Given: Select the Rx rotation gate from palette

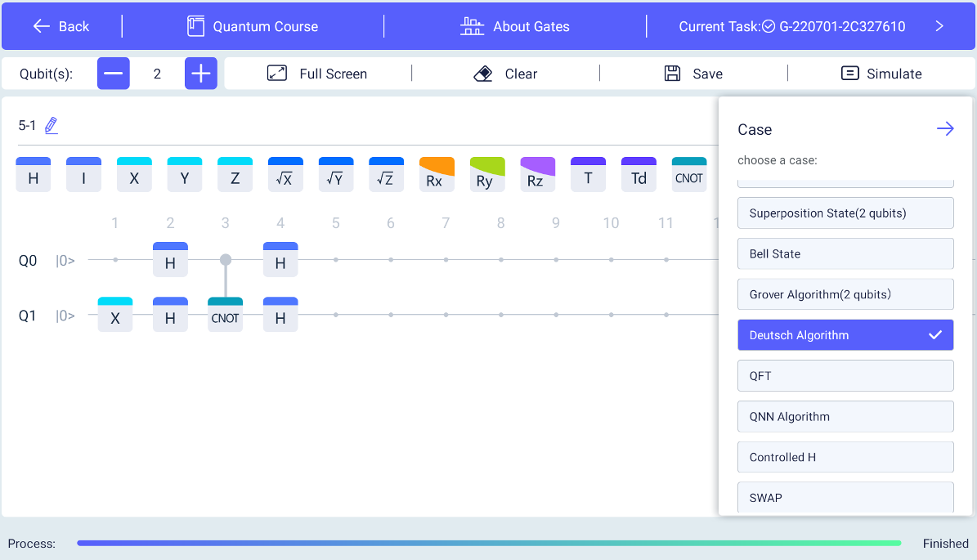Looking at the screenshot, I should (x=436, y=174).
